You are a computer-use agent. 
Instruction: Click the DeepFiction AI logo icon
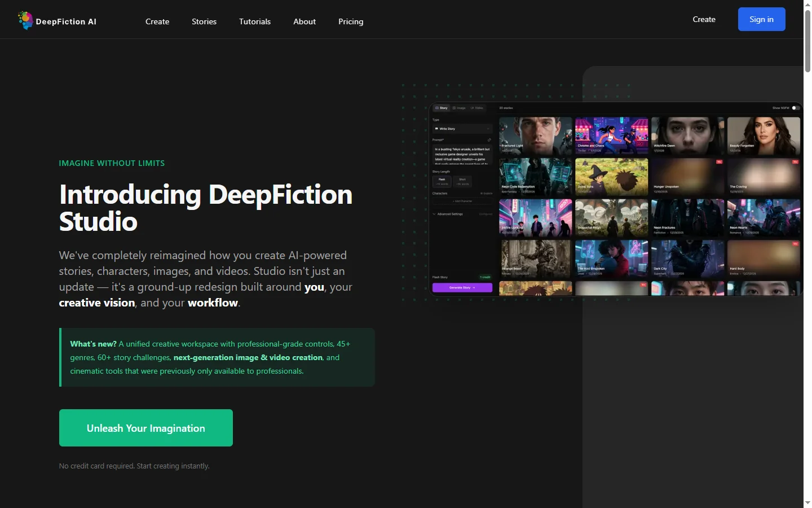click(x=25, y=20)
